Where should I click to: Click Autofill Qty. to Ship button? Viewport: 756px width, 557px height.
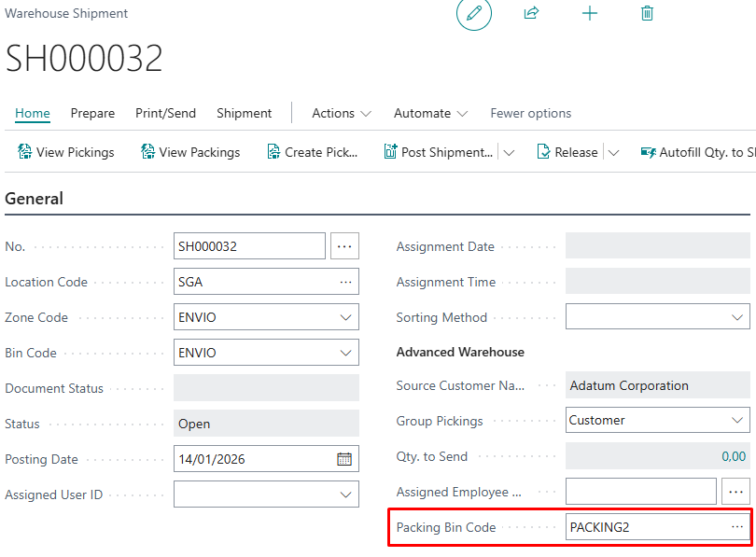(700, 152)
